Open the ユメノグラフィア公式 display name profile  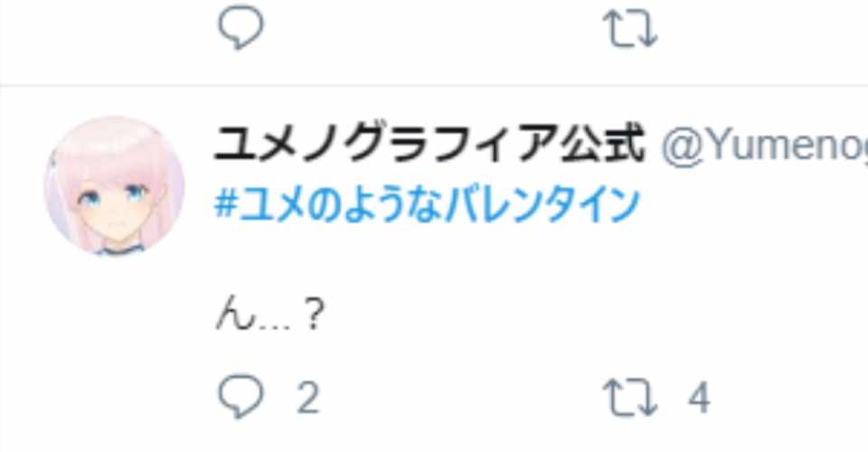coord(429,144)
